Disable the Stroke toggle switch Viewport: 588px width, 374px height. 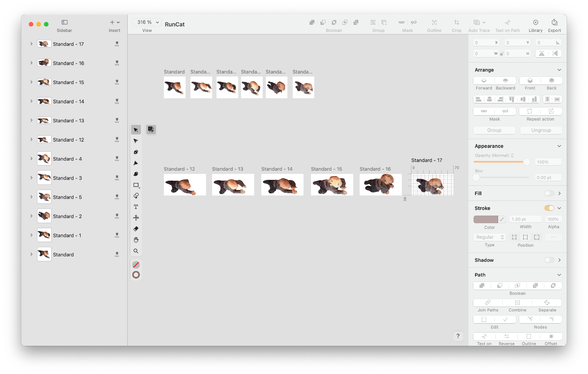pyautogui.click(x=549, y=208)
